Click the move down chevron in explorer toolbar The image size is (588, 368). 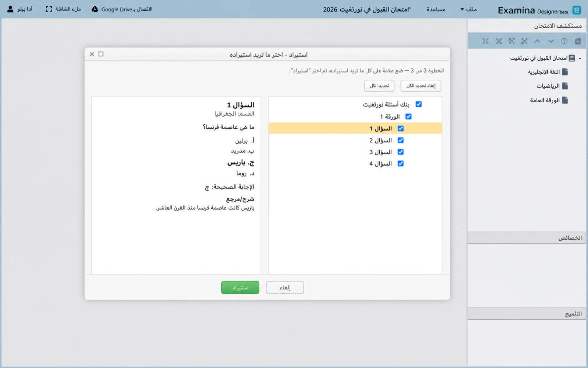[x=551, y=41]
